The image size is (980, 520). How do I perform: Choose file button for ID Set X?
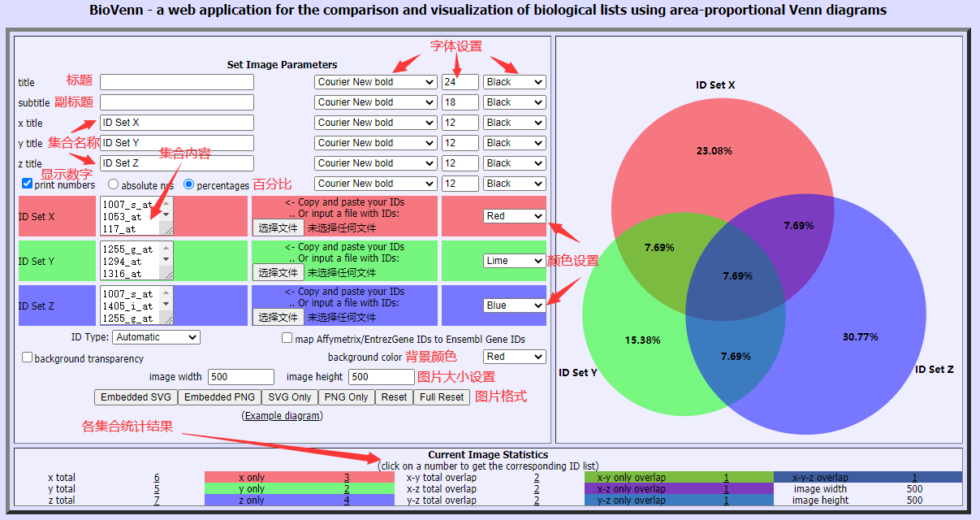pos(278,228)
